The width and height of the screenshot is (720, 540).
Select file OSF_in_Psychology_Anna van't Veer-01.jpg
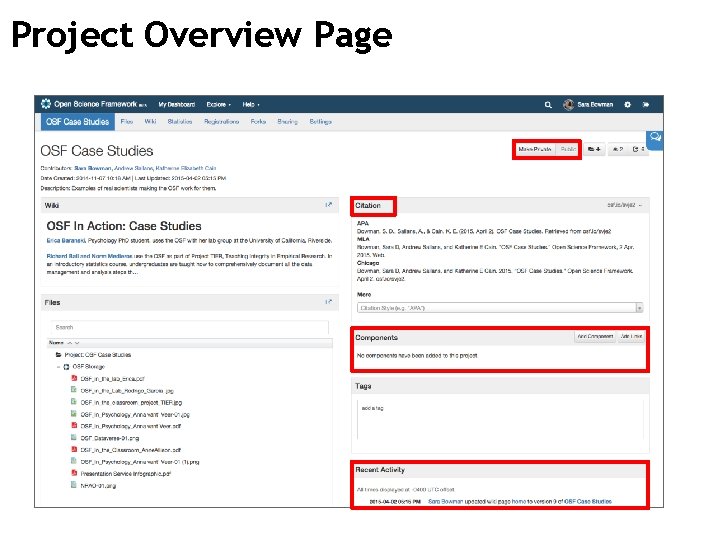(135, 414)
